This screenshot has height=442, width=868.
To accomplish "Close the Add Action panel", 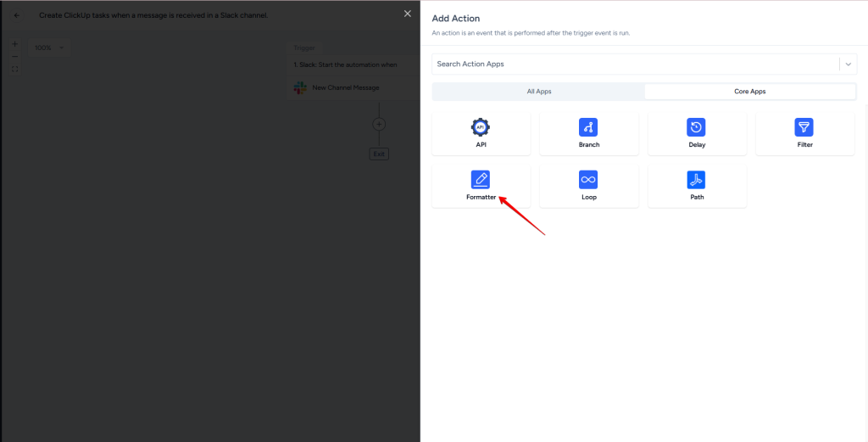I will click(407, 14).
